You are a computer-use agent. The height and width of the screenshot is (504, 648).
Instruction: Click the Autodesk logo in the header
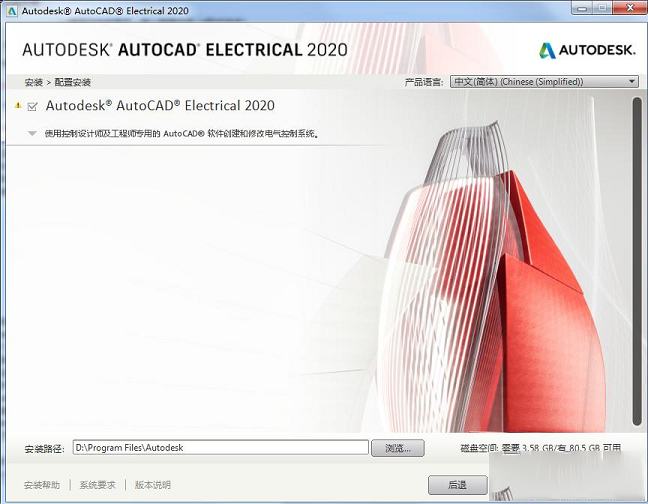588,50
